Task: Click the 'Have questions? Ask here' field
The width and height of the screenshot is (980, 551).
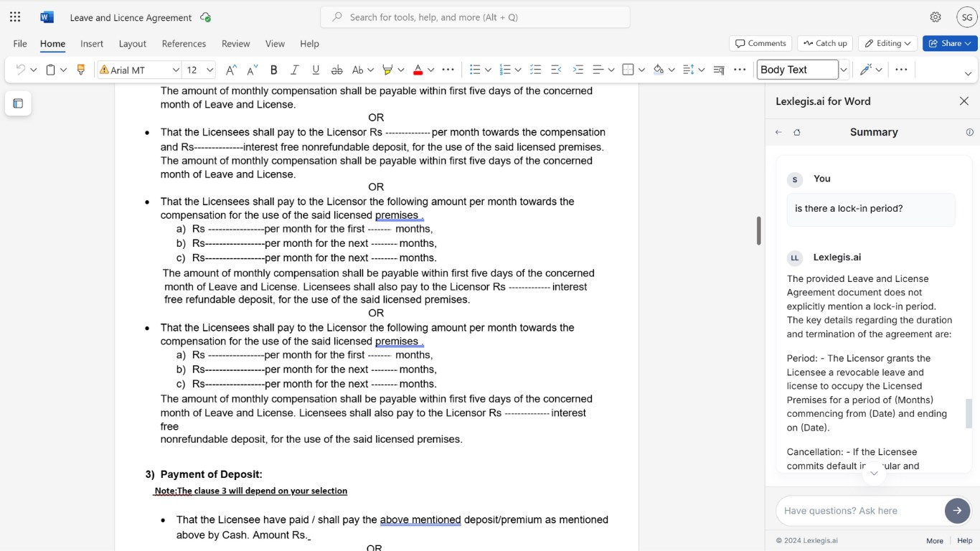Action: tap(859, 511)
